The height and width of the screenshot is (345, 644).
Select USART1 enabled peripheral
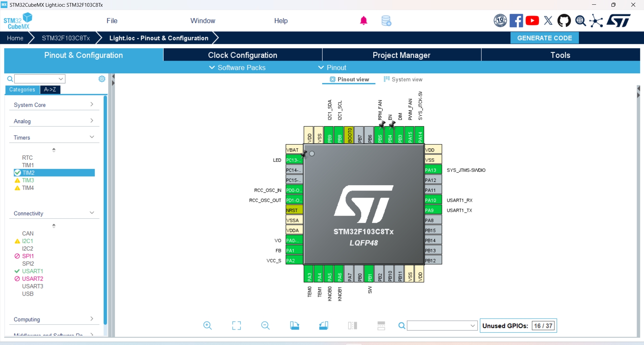[32, 271]
